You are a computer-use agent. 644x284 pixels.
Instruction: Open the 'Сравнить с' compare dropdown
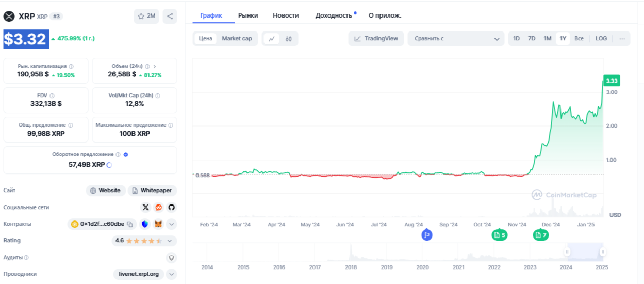[457, 39]
